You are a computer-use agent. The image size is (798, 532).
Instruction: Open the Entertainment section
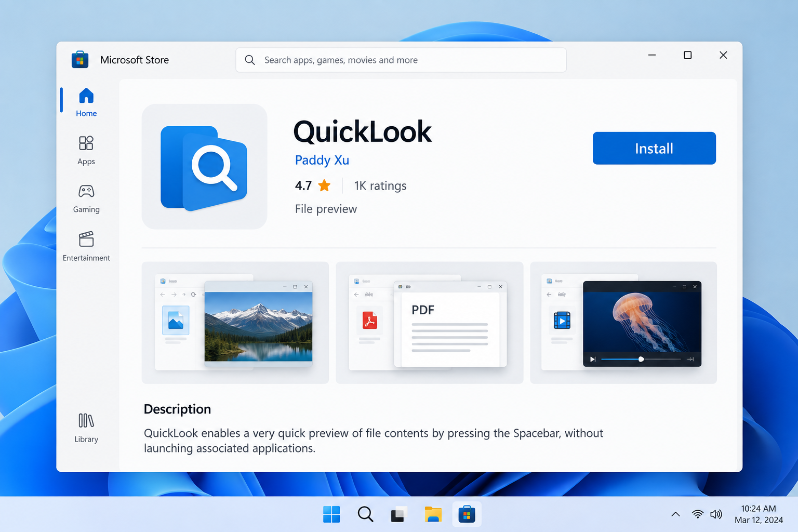click(x=86, y=246)
